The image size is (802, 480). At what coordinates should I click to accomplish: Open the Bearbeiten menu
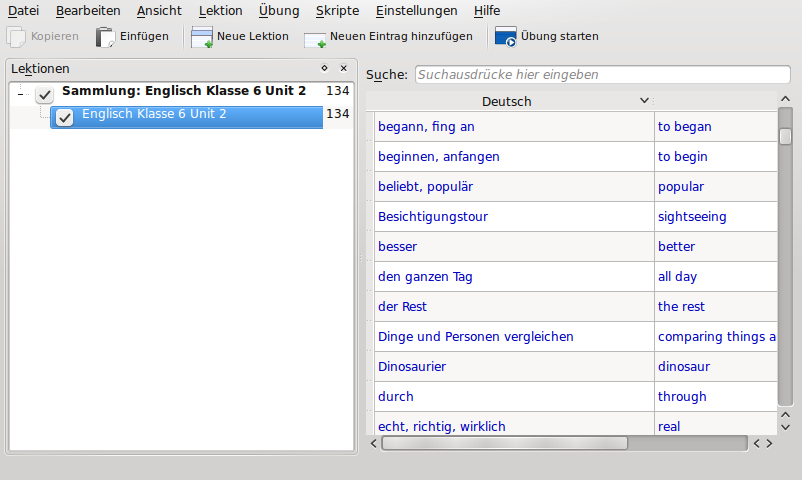point(88,11)
